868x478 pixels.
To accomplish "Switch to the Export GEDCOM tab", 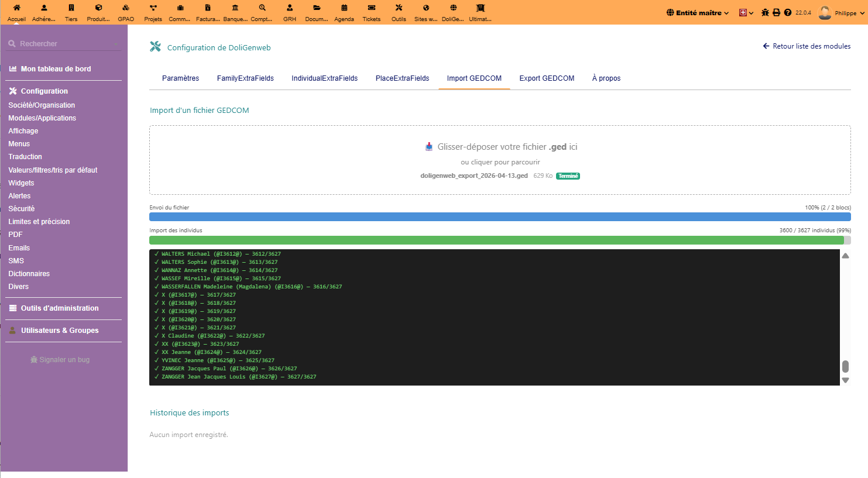I will point(547,78).
